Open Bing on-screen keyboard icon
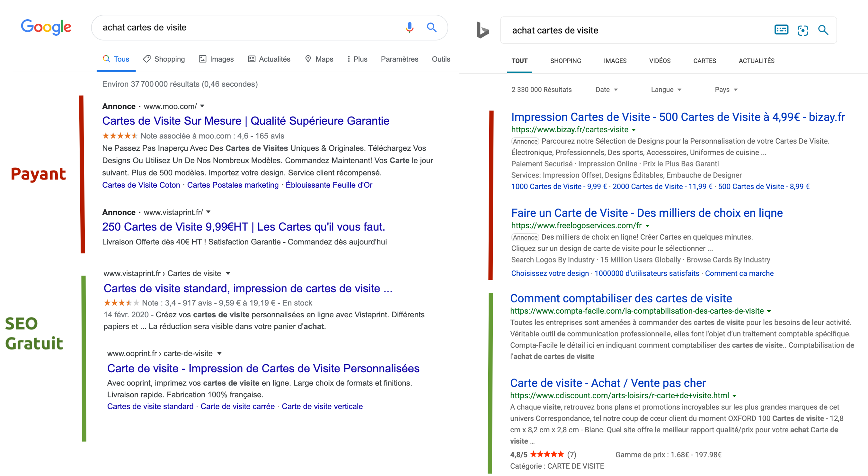This screenshot has width=868, height=476. coord(781,30)
